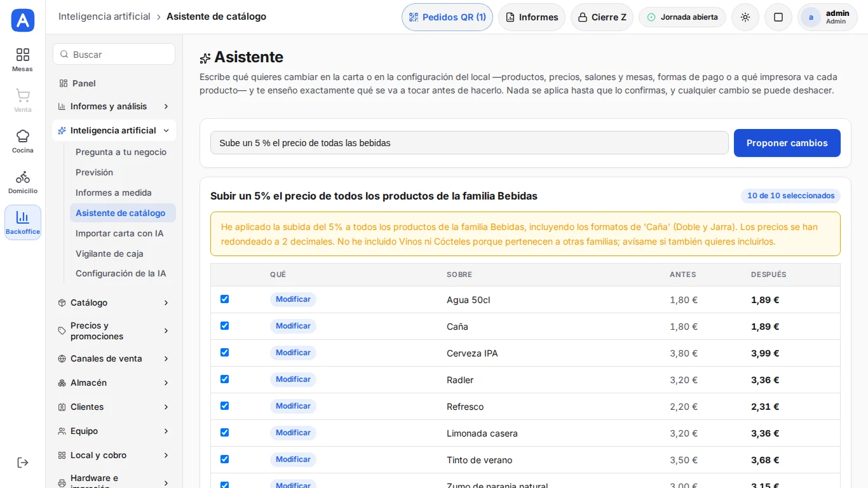
Task: Click the search magnifier icon
Action: point(64,55)
